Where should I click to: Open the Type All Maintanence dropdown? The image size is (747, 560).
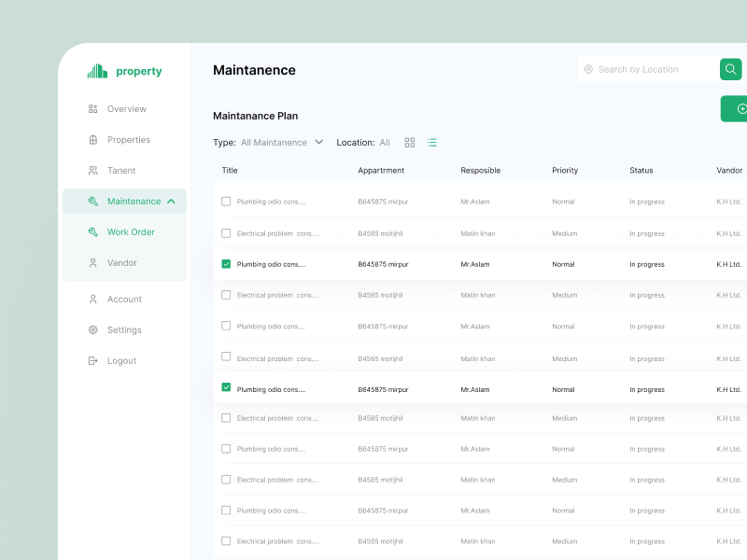tap(281, 143)
